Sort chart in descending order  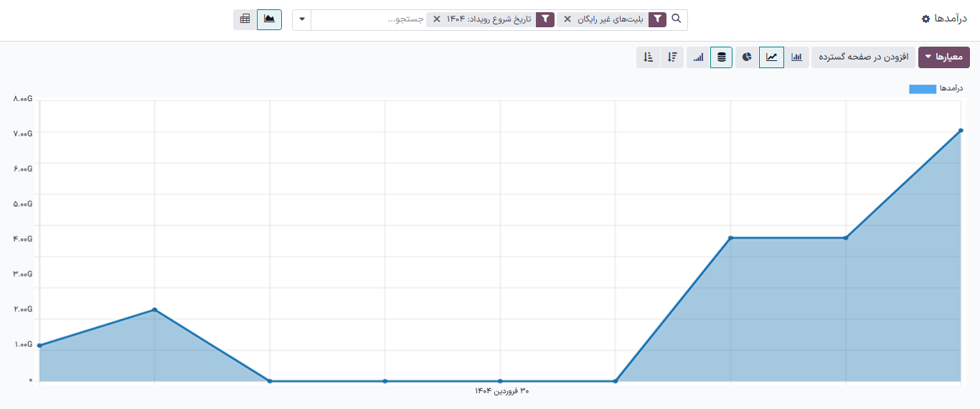point(672,57)
